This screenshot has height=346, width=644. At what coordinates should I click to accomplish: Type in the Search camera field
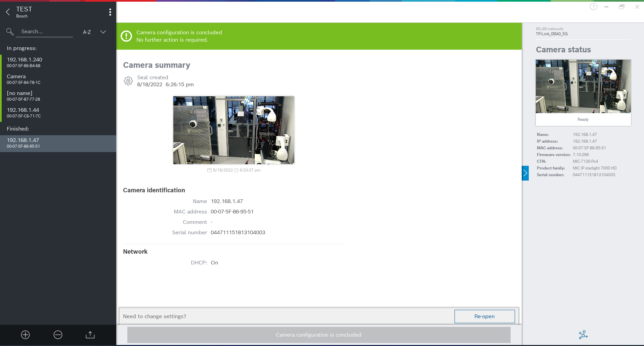(46, 32)
